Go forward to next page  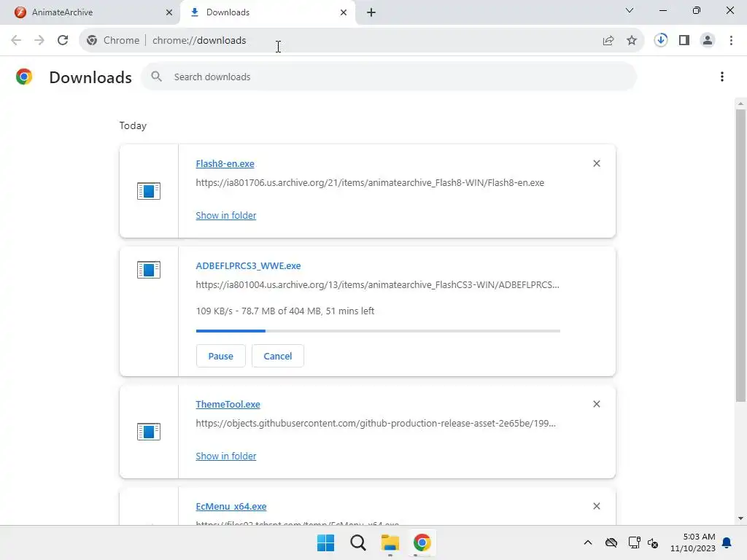39,41
